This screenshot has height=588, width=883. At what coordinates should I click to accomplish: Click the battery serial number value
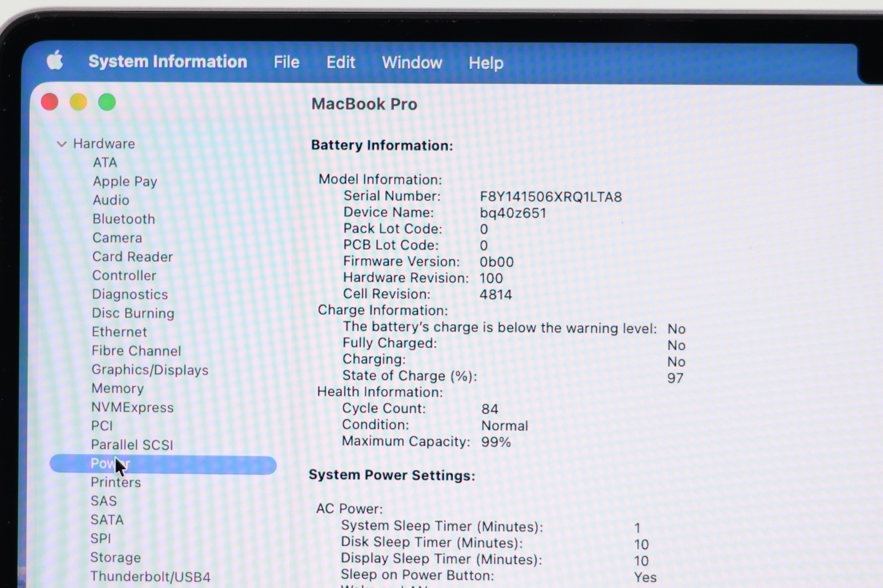point(550,197)
